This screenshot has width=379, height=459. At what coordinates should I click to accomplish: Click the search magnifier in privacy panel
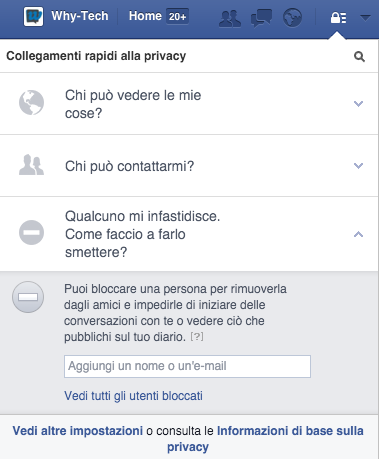click(x=359, y=56)
